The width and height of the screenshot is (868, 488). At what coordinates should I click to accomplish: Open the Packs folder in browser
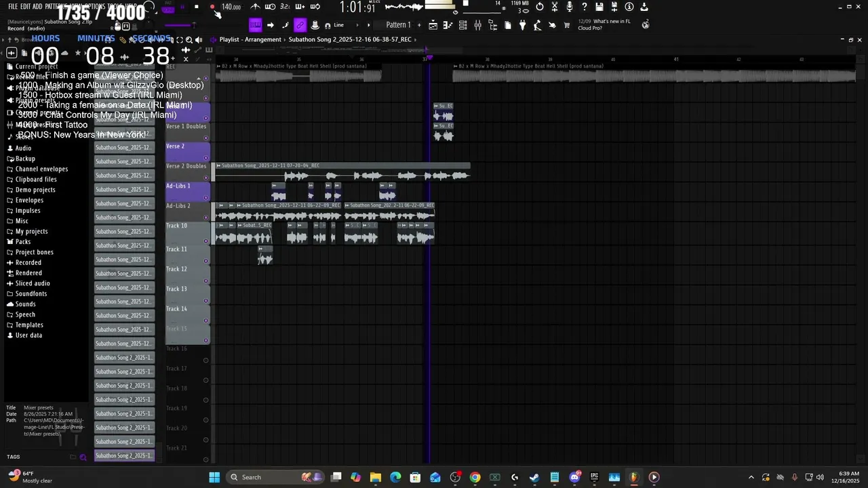(x=23, y=242)
